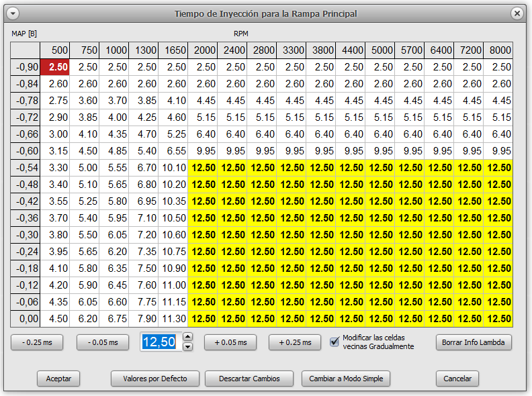Click the + 0.25 ms button
The width and height of the screenshot is (532, 396).
(295, 342)
